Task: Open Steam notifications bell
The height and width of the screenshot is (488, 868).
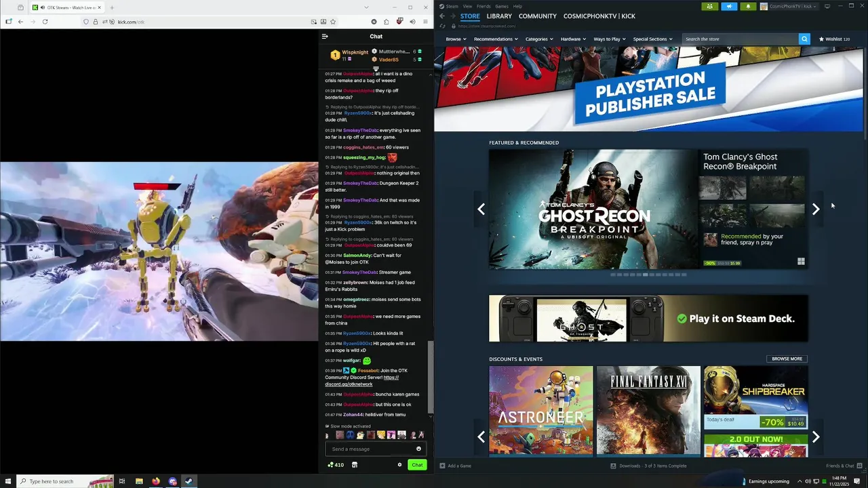Action: pos(748,6)
